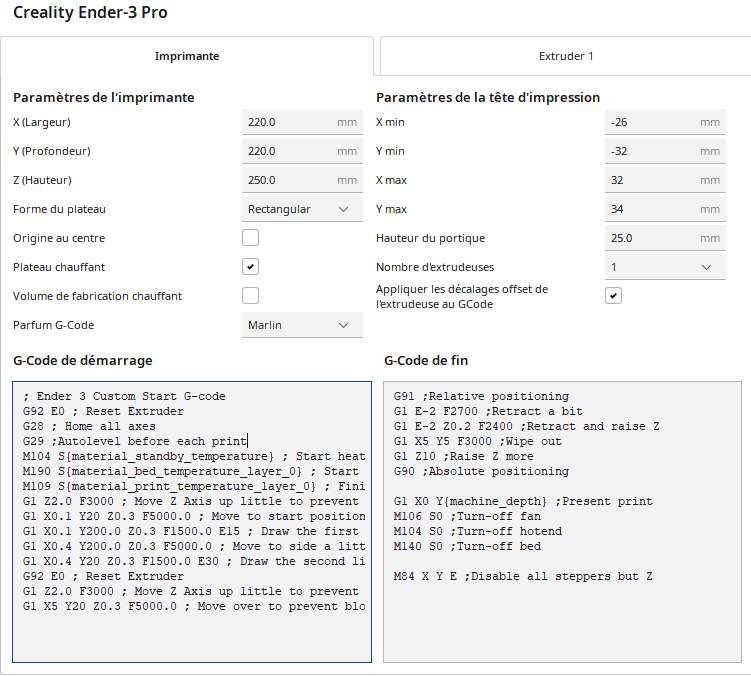
Task: Open the Extruder 1 tab
Action: (566, 56)
